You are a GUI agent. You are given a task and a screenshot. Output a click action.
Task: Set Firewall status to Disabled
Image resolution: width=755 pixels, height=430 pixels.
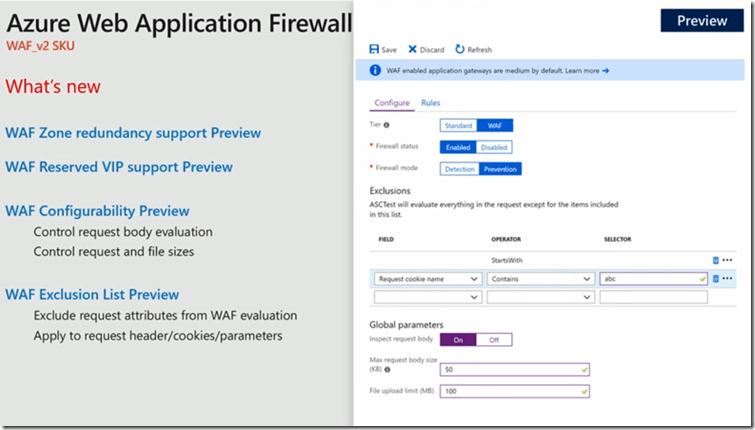point(494,147)
